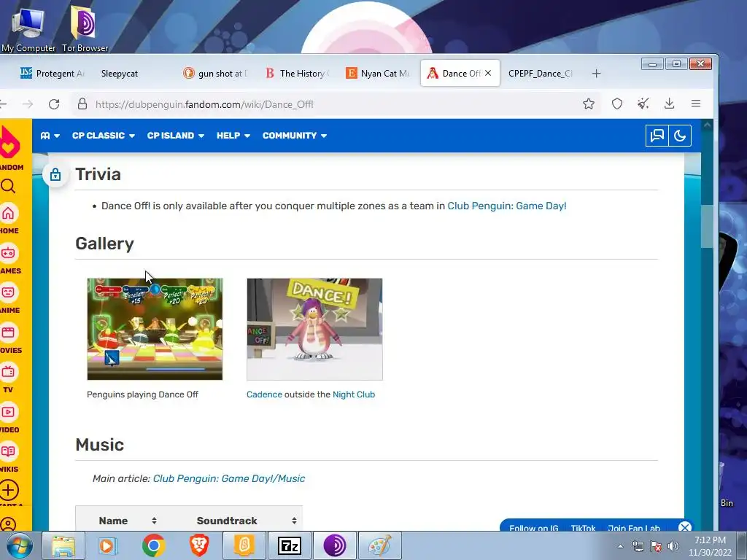Click the page vertical scrollbar thumb
Viewport: 747px width, 560px height.
tap(707, 226)
